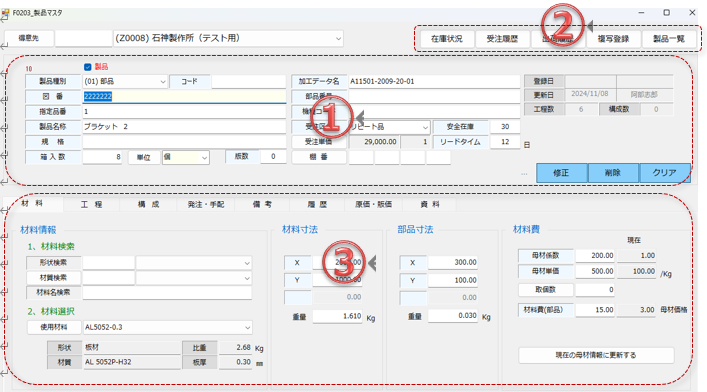The height and width of the screenshot is (392, 707).
Task: Click the blue クリア button
Action: click(x=664, y=173)
